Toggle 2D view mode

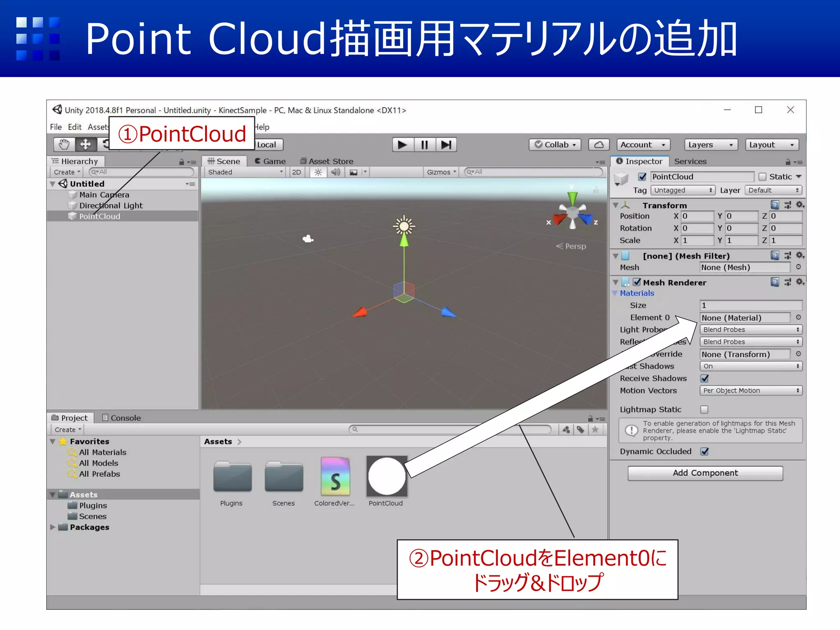tap(297, 172)
